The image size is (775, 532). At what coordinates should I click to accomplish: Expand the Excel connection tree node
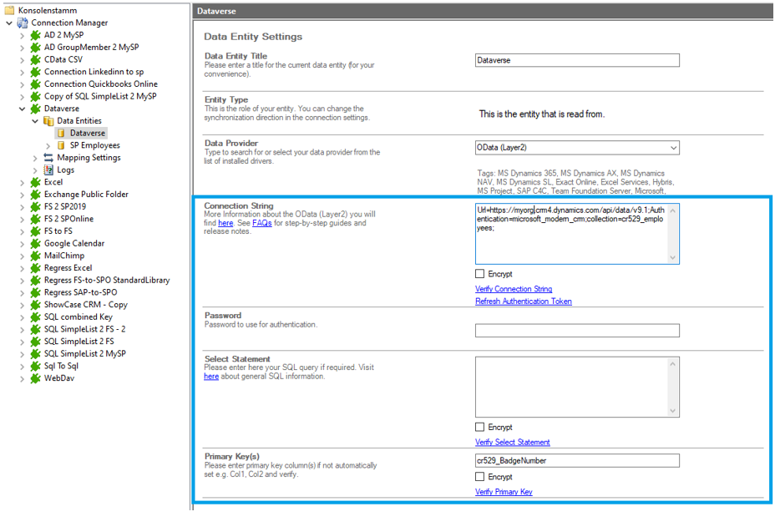(23, 182)
